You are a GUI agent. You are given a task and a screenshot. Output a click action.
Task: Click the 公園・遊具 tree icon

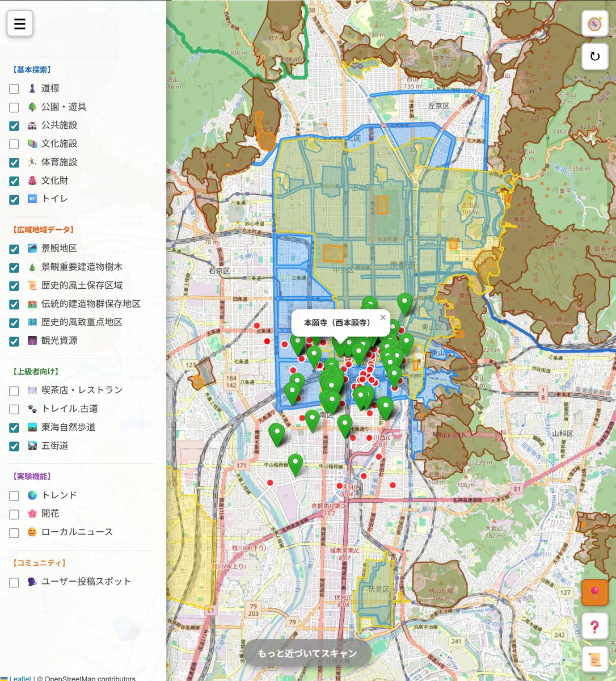click(32, 107)
